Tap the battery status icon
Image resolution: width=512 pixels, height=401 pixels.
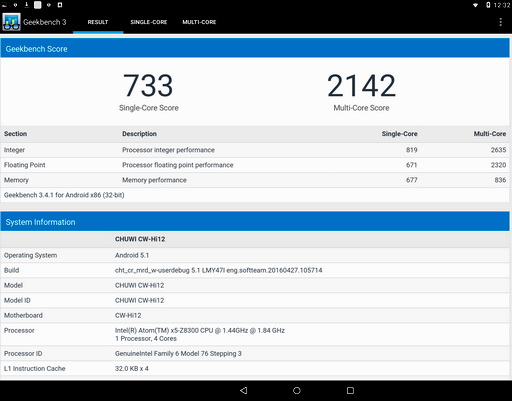pos(488,5)
